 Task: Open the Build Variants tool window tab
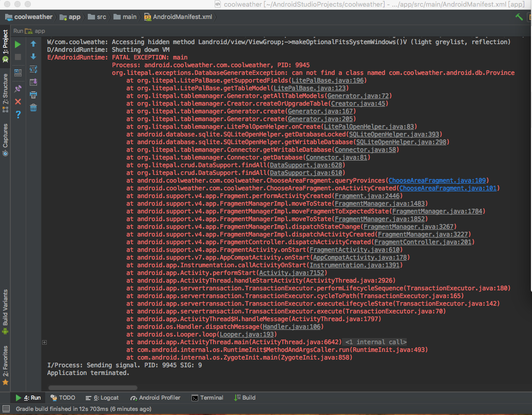coord(5,311)
